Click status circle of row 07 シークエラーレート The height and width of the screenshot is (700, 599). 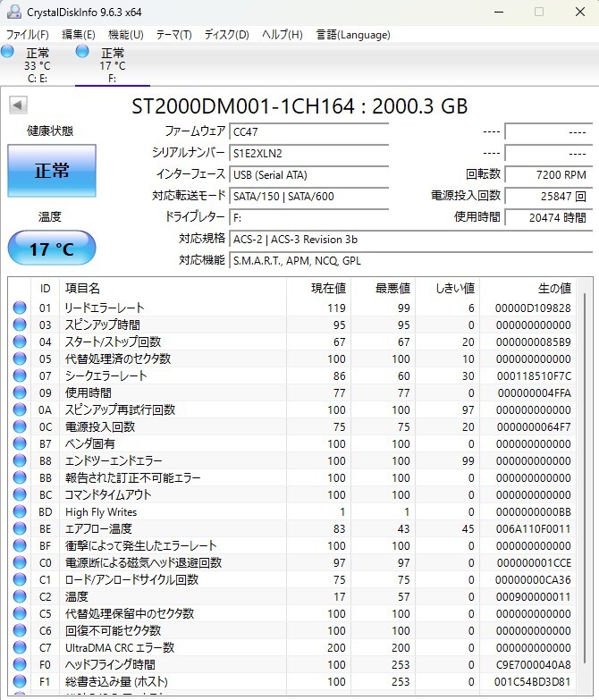click(20, 375)
